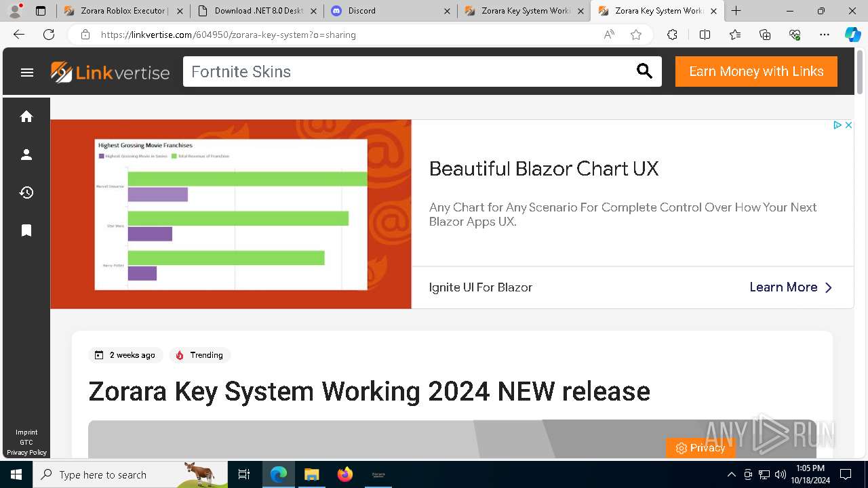Switch to fourth Zorara Key System tab
The image size is (868, 488).
[x=524, y=11]
